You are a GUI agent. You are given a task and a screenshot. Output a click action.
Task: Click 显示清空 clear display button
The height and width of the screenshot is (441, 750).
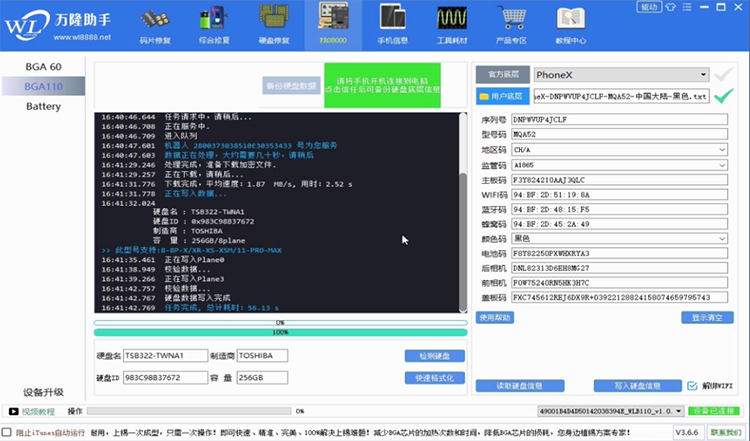point(707,318)
